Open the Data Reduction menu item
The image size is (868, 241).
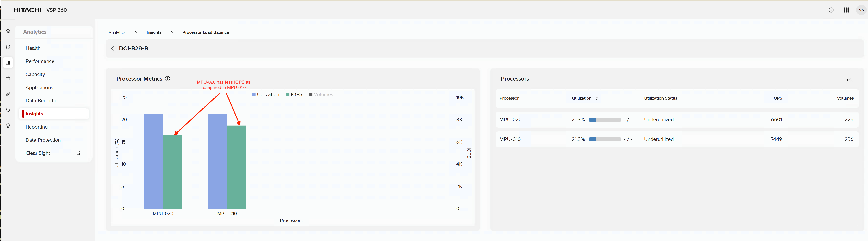click(x=43, y=101)
